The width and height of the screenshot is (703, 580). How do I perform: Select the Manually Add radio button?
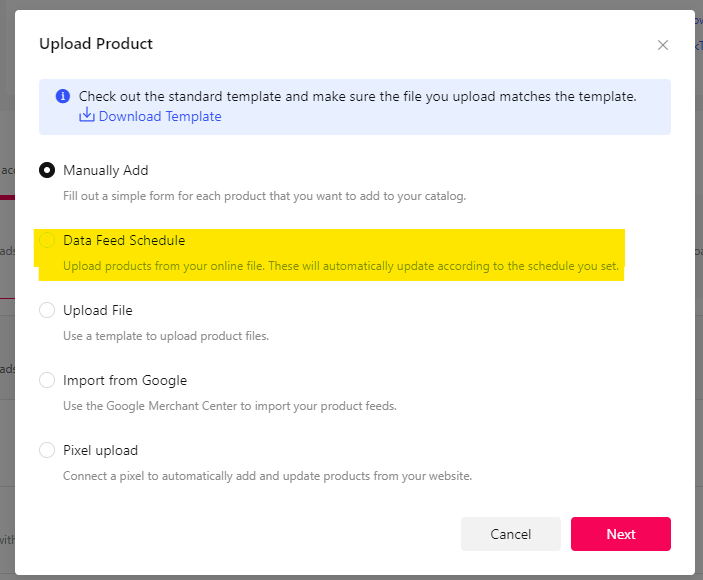[x=47, y=170]
